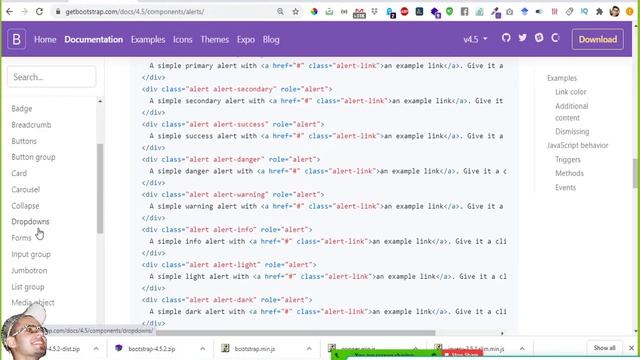This screenshot has height=360, width=640.
Task: Open the Icons nav item
Action: coord(182,40)
